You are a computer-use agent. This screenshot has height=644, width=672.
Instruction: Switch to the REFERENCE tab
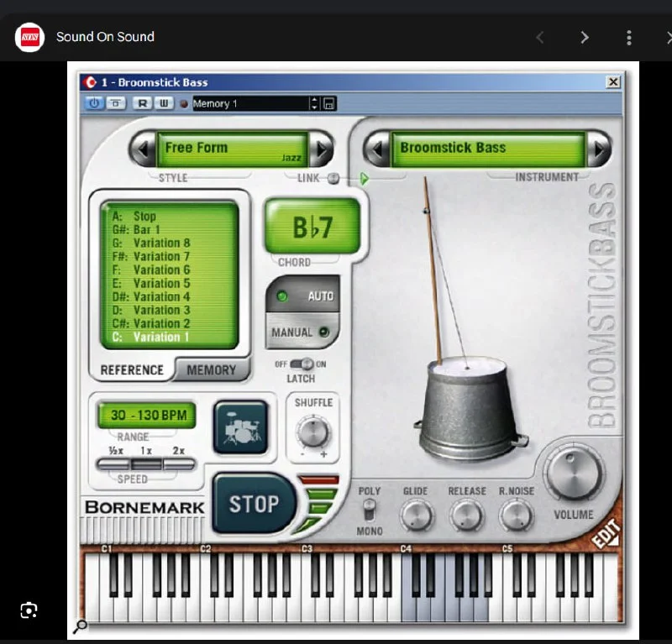132,369
